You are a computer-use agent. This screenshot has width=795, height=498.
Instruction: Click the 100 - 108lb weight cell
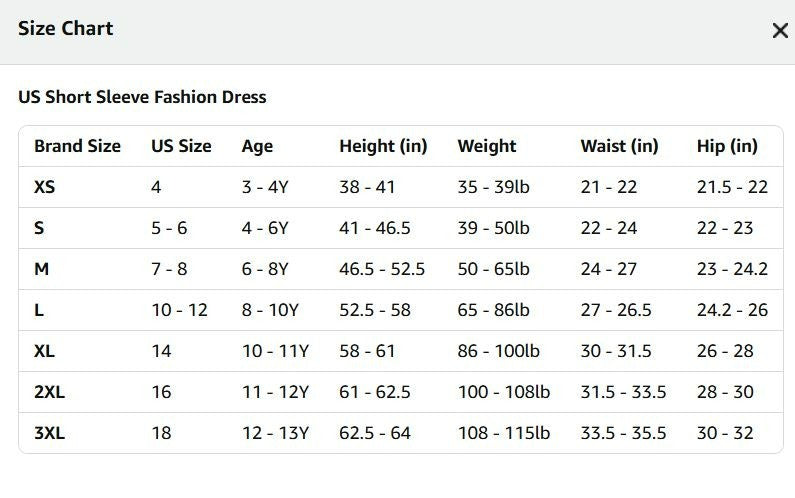[503, 392]
